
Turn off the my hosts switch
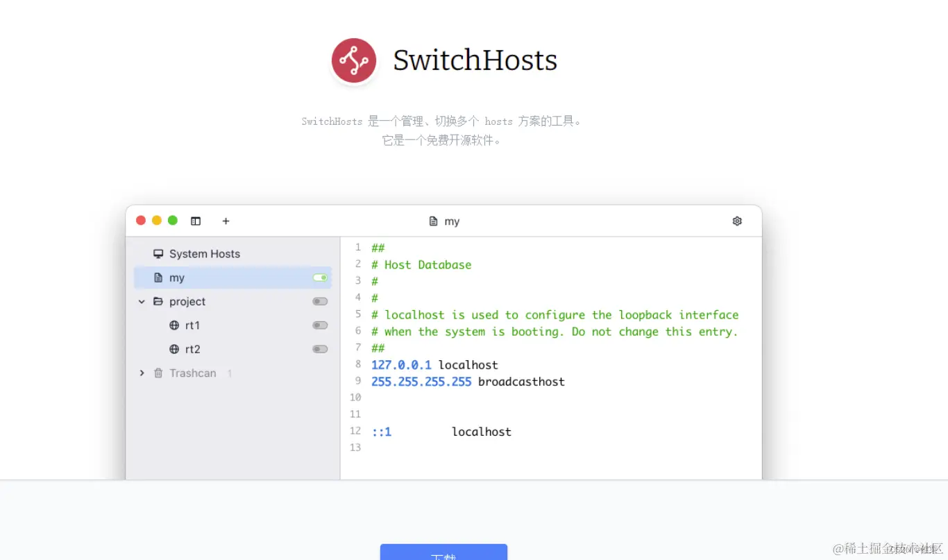click(320, 278)
